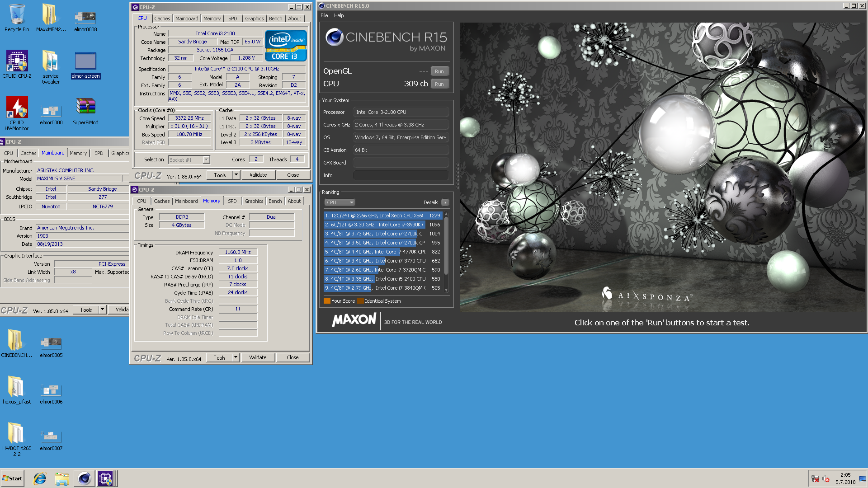868x488 pixels.
Task: Open the SPD tab in CPU-Z Memory window
Action: [x=232, y=201]
